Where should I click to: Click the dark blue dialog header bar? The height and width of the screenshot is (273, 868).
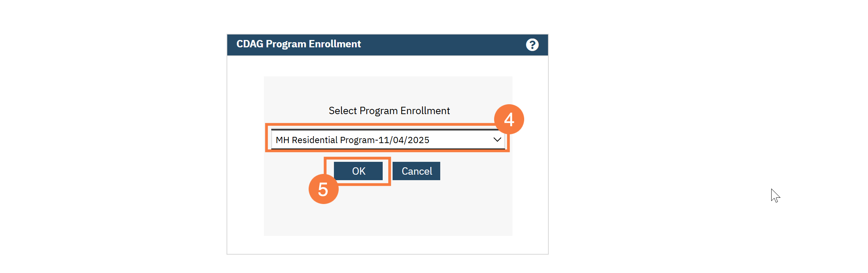tap(440, 45)
